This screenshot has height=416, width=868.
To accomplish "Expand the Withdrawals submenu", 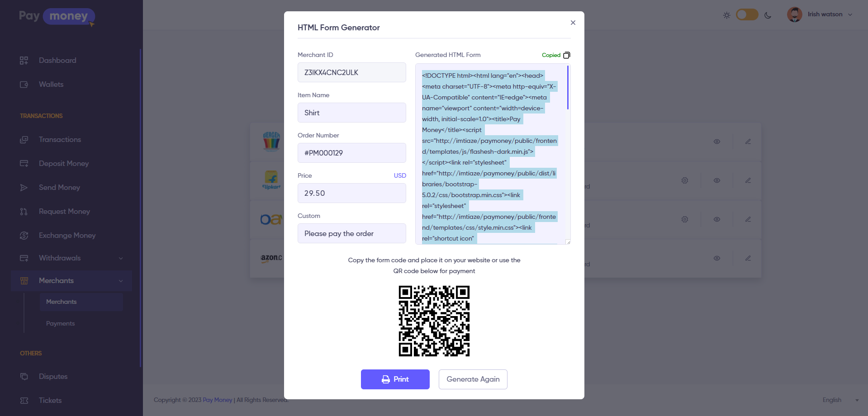I will point(120,258).
